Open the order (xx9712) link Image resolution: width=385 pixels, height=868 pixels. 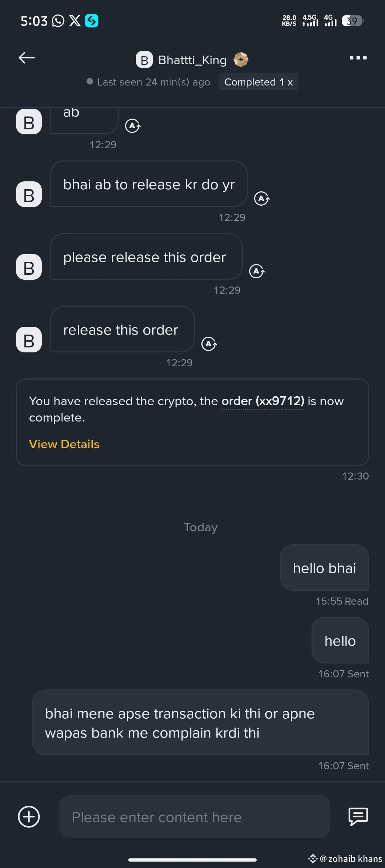[x=263, y=401]
